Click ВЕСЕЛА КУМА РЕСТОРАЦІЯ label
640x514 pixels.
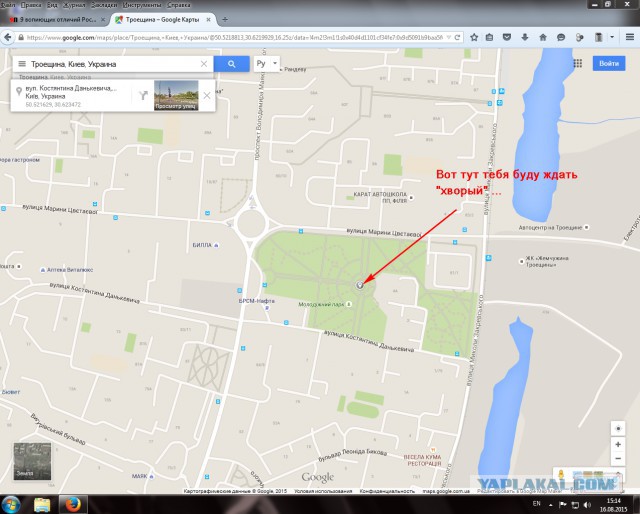pyautogui.click(x=422, y=460)
